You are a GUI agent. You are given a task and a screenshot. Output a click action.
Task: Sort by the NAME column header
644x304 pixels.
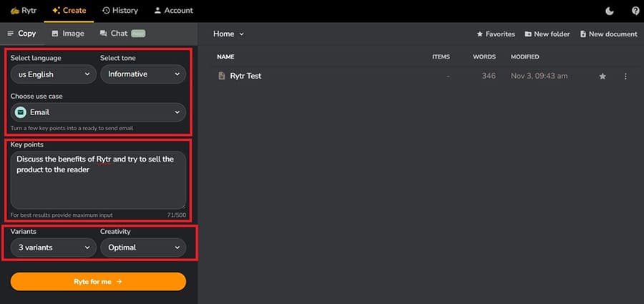[x=225, y=57]
